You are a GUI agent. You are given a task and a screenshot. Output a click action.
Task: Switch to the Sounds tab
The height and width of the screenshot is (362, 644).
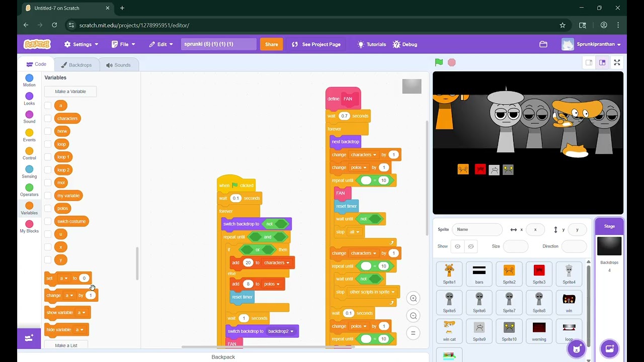pyautogui.click(x=119, y=65)
